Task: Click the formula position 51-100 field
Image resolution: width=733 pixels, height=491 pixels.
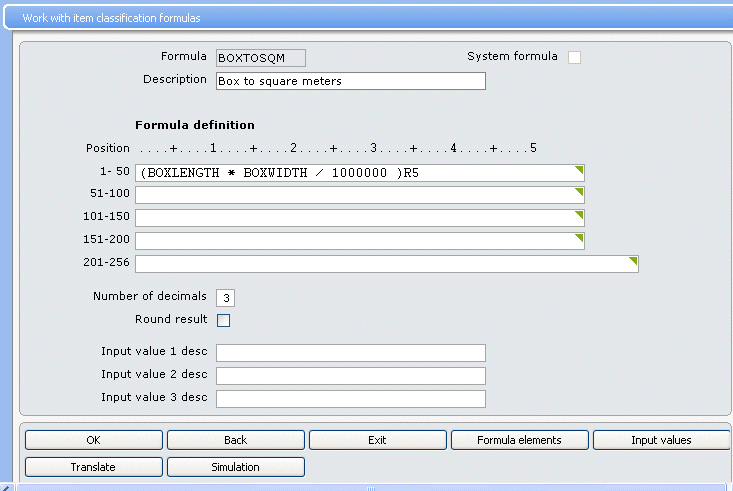Action: [x=355, y=195]
